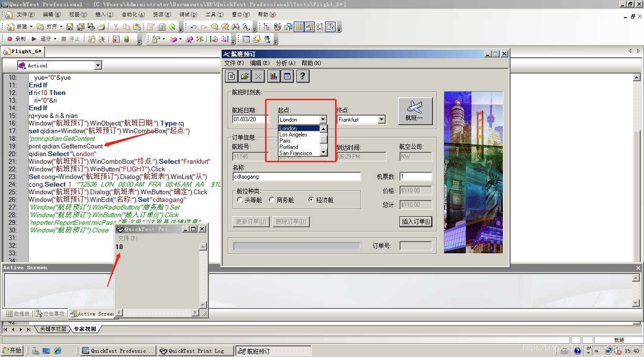Click the Undo arrow icon

194,27
